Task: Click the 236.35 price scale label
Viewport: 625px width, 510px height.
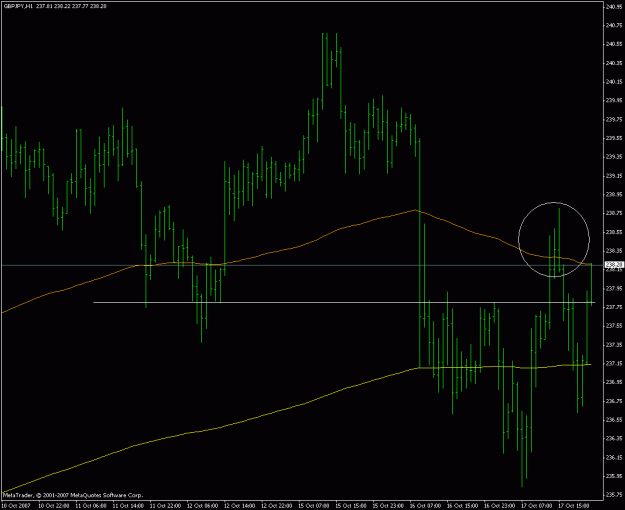Action: [x=614, y=439]
